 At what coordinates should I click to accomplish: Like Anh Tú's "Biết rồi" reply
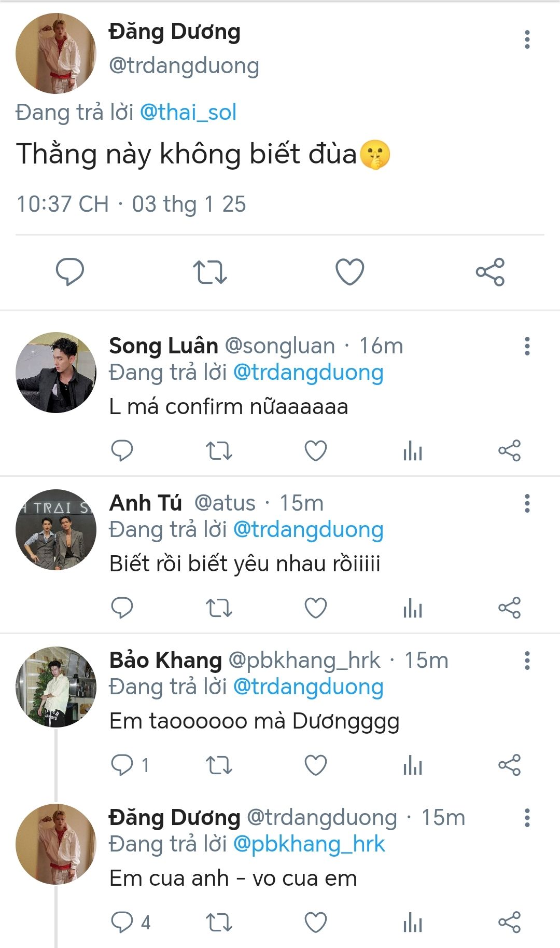[x=315, y=608]
